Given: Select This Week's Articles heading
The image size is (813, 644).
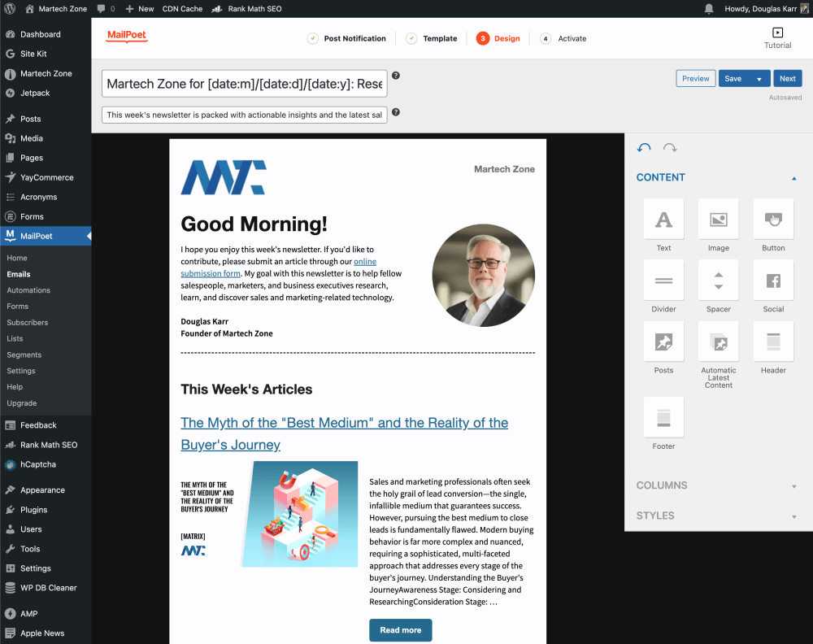Looking at the screenshot, I should (246, 389).
